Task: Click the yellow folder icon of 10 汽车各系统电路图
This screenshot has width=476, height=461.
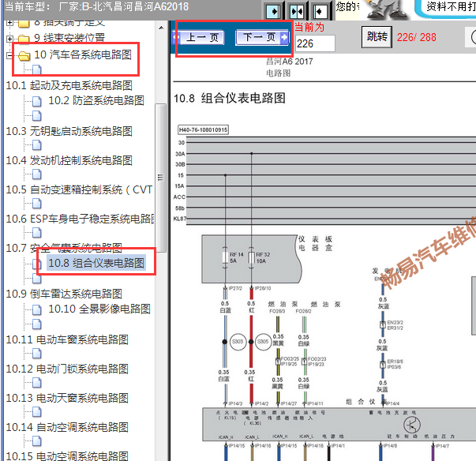Action: click(24, 56)
